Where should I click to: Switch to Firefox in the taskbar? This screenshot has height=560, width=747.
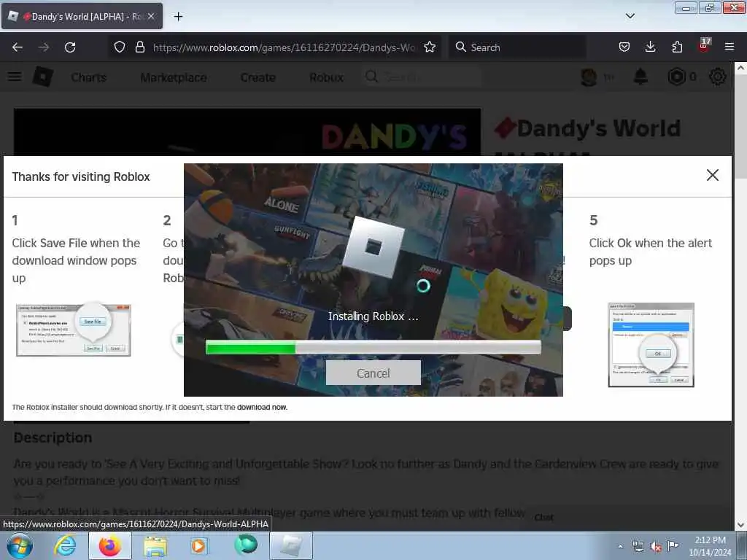tap(109, 545)
